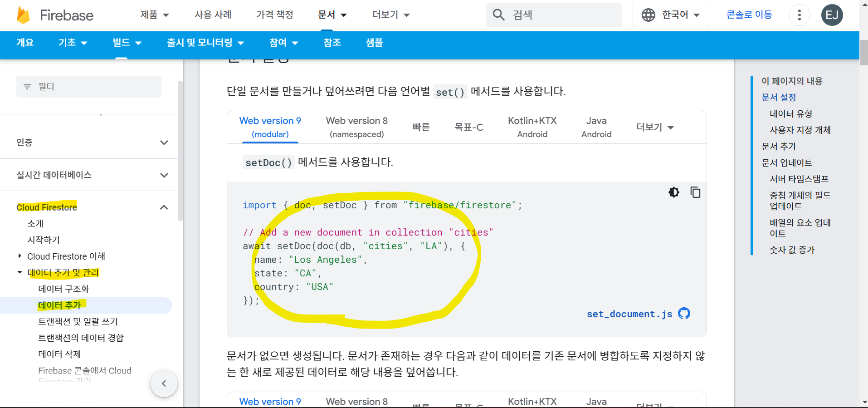Image resolution: width=868 pixels, height=408 pixels.
Task: Open 소개 in sidebar
Action: [35, 224]
